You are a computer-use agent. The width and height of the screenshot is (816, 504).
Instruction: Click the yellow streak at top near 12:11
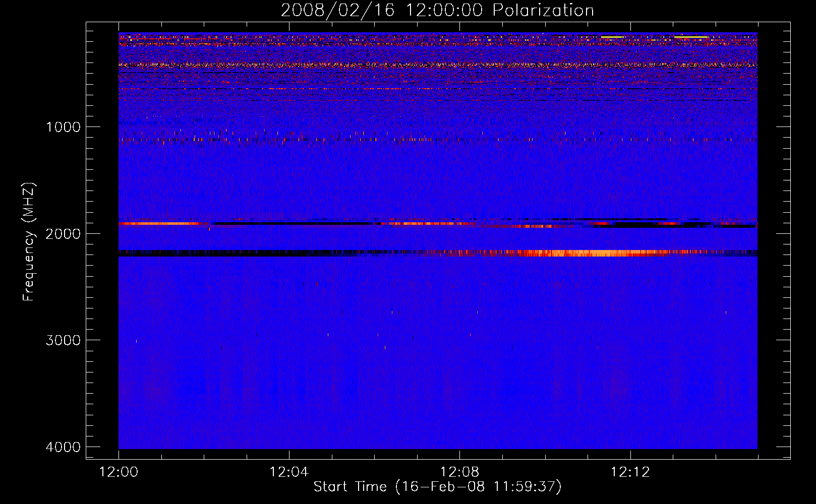[613, 37]
